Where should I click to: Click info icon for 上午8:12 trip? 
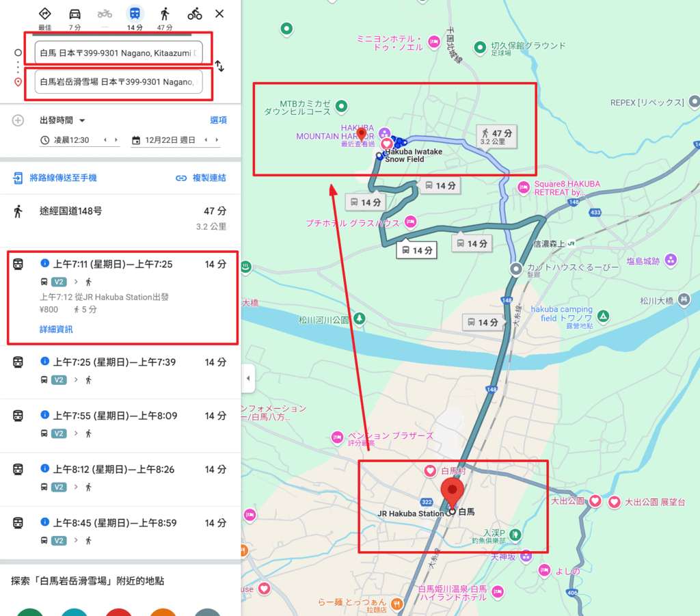coord(44,468)
